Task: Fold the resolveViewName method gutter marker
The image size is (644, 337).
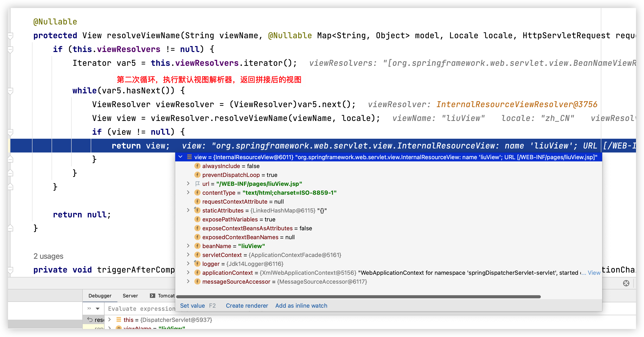Action: 10,36
